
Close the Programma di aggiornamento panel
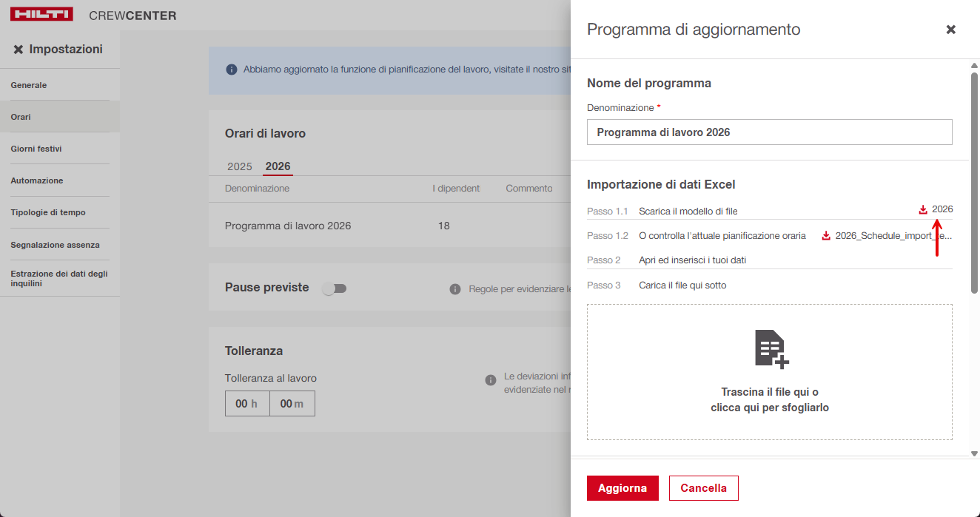click(950, 30)
